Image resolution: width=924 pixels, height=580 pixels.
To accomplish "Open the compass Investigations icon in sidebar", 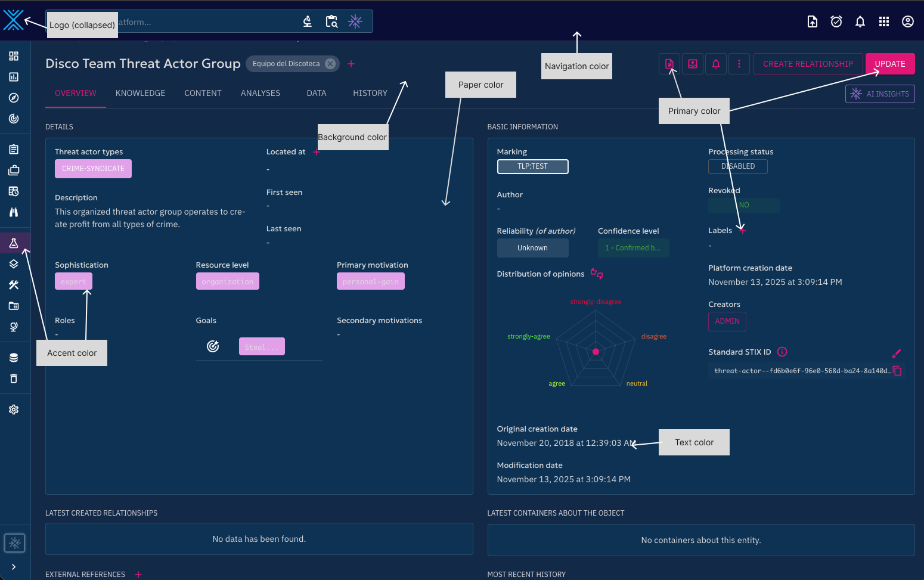I will click(14, 98).
